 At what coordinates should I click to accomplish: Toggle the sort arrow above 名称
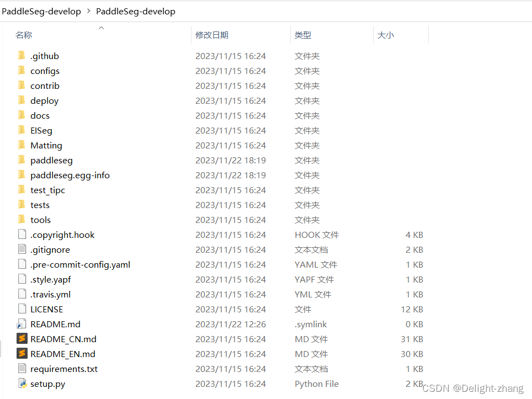click(x=101, y=28)
